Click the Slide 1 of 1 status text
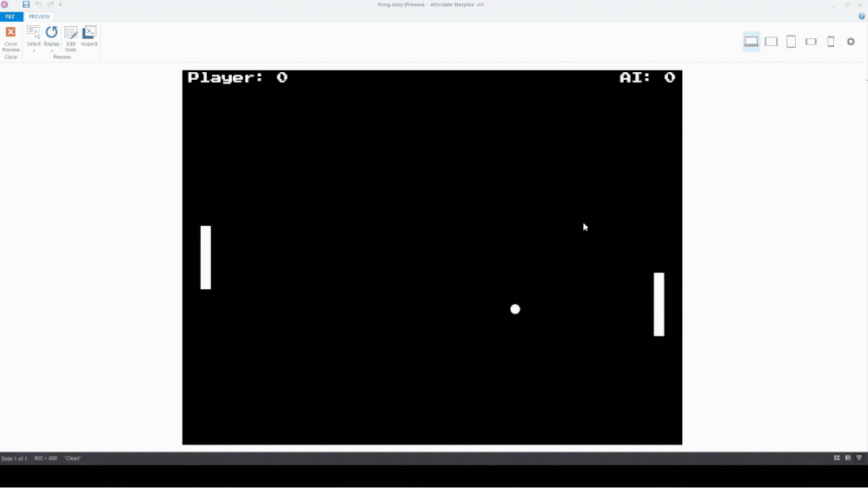The height and width of the screenshot is (488, 868). point(15,458)
